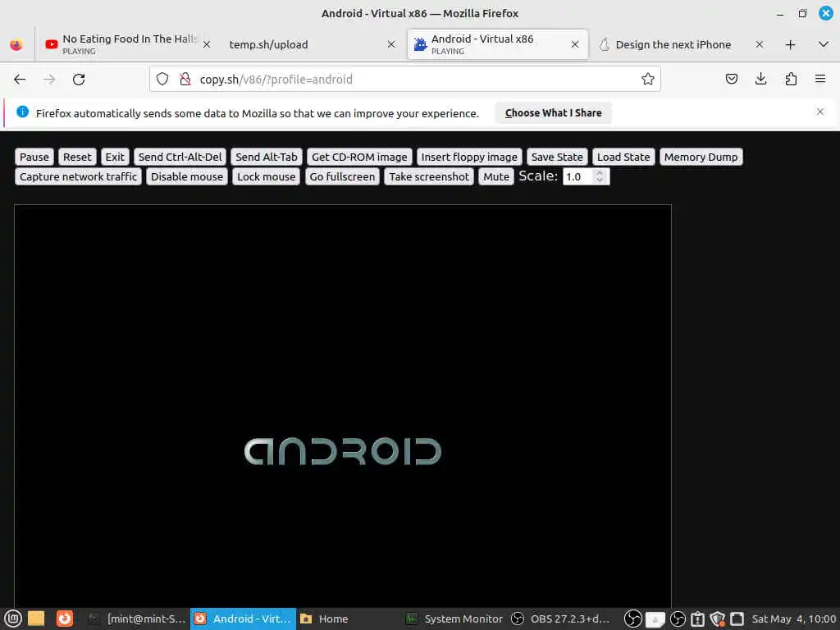Send Alt-Tab to the emulator
The image size is (840, 630).
point(267,157)
